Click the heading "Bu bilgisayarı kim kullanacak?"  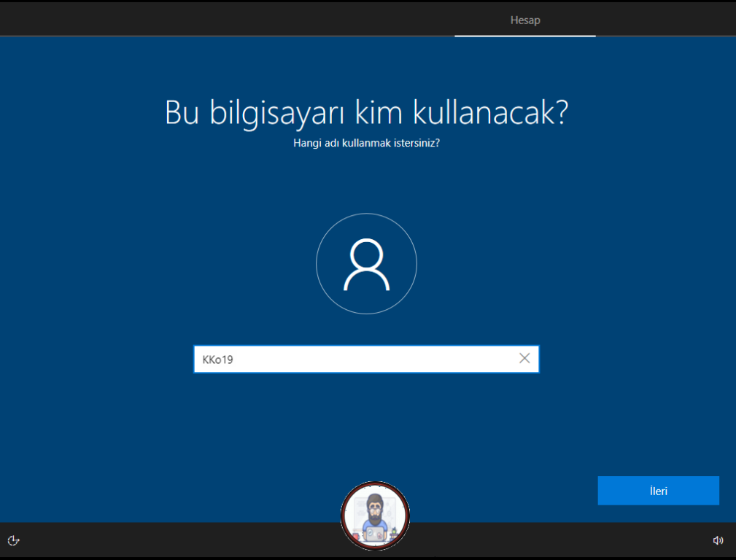[367, 113]
